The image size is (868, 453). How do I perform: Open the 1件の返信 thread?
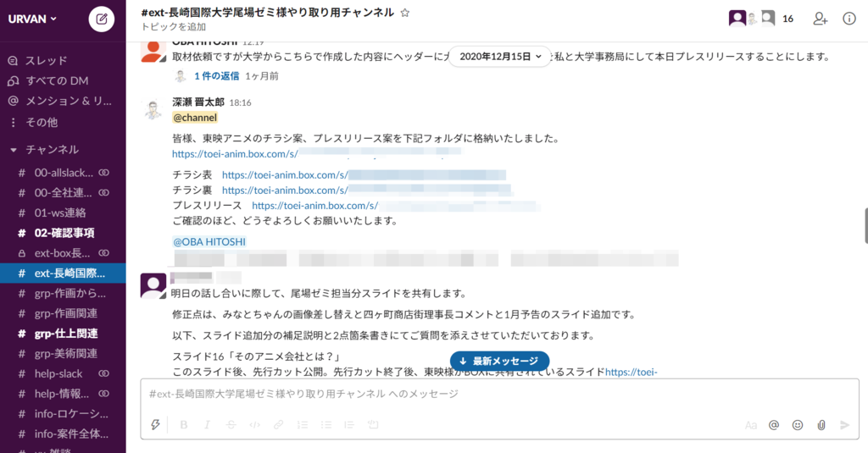(x=216, y=75)
